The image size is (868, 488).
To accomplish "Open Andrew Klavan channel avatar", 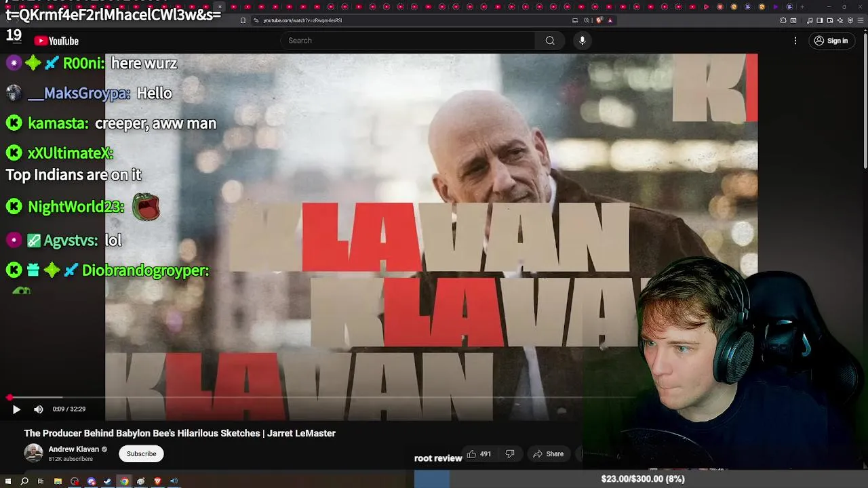I will pyautogui.click(x=33, y=453).
